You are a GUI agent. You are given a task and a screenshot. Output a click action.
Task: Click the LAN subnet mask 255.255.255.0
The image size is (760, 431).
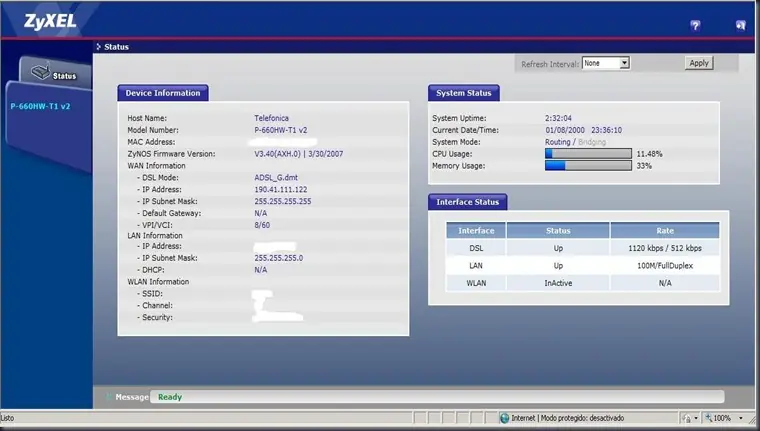coord(279,258)
